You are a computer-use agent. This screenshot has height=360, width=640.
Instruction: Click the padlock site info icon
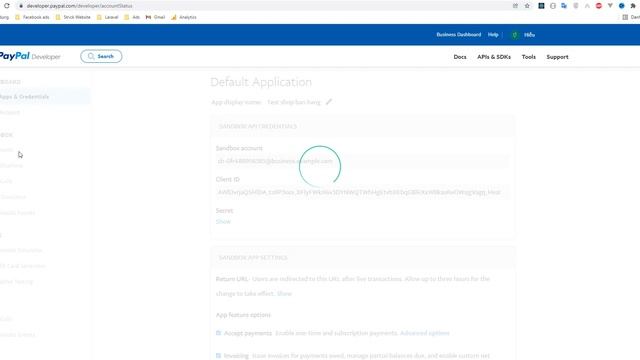[x=21, y=6]
